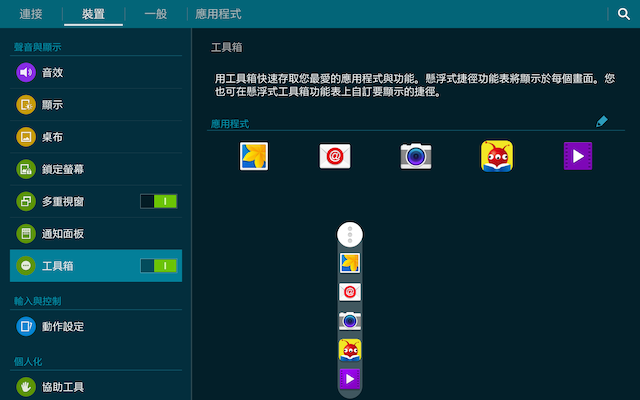Image resolution: width=640 pixels, height=400 pixels.
Task: Click the 多重視窗 multi-window icon
Action: click(x=26, y=201)
